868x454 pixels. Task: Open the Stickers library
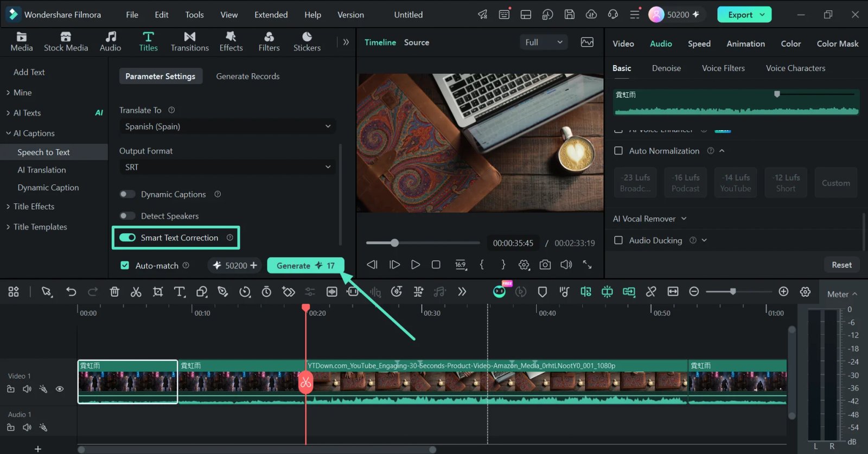[x=307, y=42]
